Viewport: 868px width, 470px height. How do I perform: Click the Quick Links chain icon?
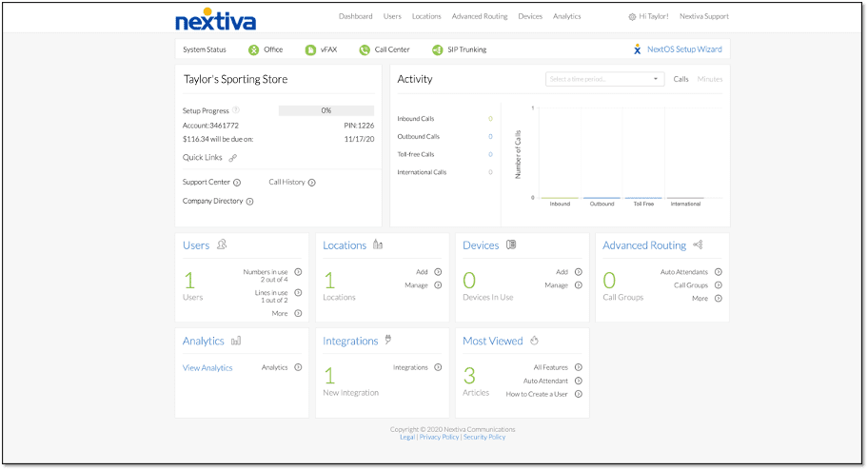pos(233,158)
